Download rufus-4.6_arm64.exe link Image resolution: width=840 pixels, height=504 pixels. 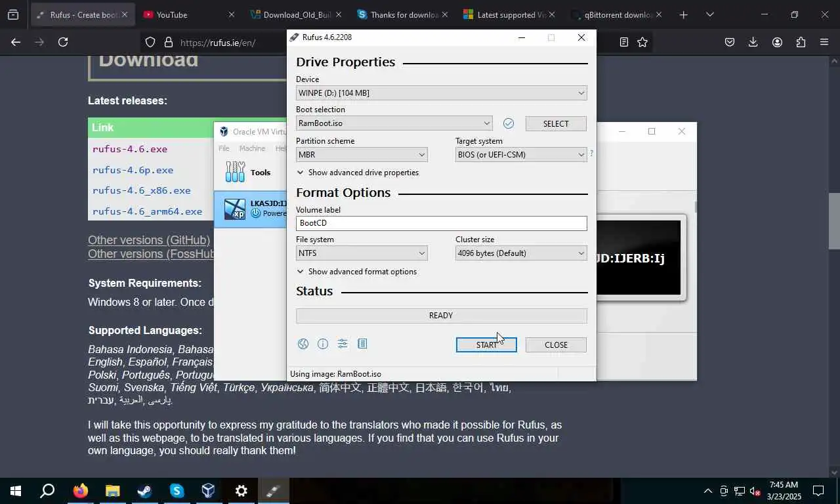point(148,211)
